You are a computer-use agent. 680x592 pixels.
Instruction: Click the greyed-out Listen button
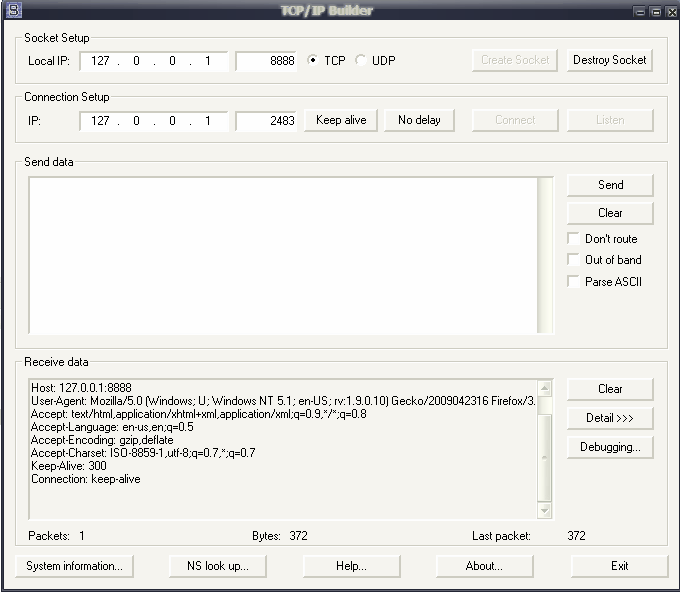point(610,120)
